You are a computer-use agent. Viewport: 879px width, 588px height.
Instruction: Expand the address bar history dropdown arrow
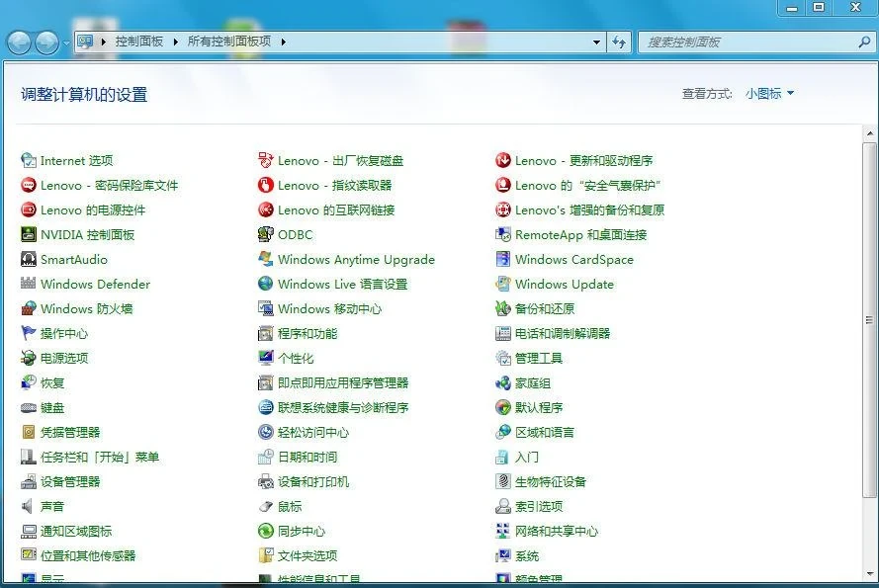(x=596, y=42)
